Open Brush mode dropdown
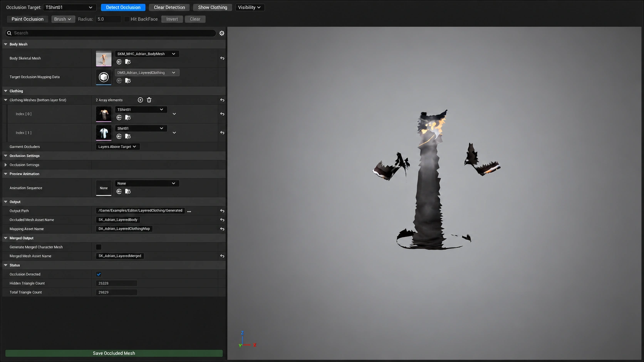 [x=63, y=19]
